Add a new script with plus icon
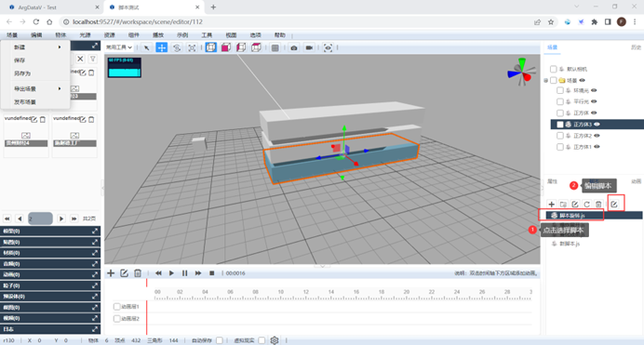644x345 pixels. 552,204
